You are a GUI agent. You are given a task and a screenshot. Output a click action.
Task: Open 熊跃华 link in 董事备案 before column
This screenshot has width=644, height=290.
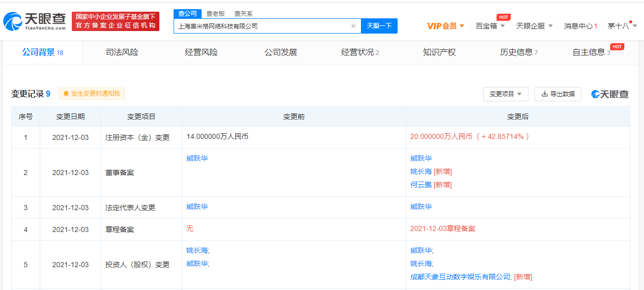(197, 158)
